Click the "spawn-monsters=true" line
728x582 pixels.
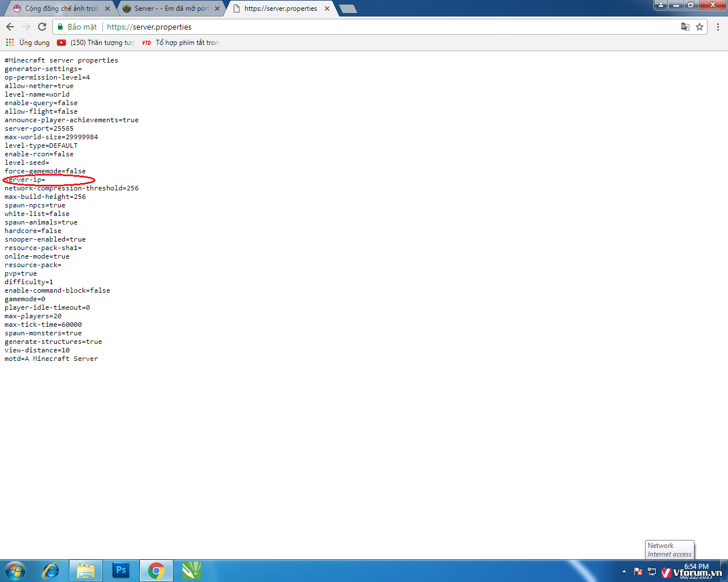(x=43, y=333)
